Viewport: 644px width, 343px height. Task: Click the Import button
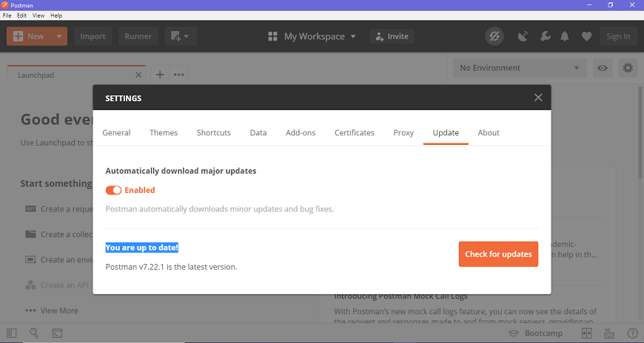(93, 36)
